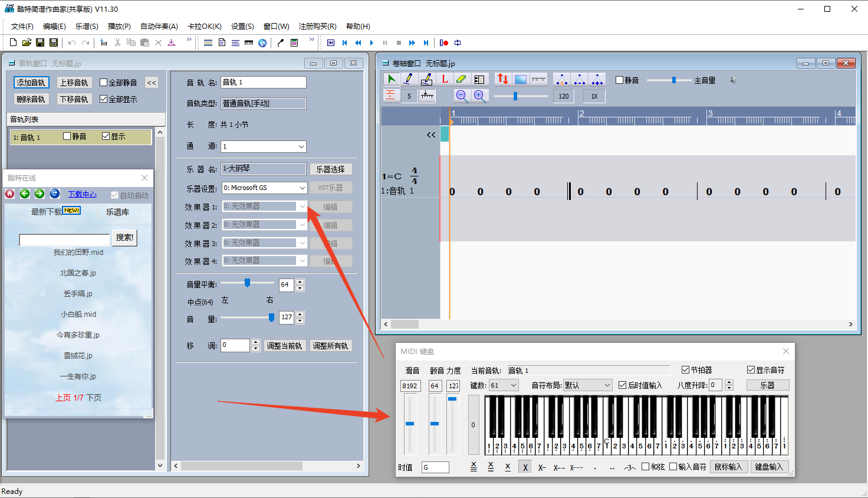Open 文件(F) menu
The height and width of the screenshot is (498, 868).
22,26
